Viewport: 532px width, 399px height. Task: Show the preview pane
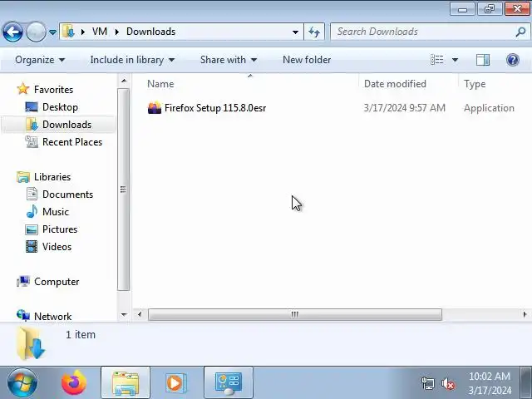coord(482,60)
